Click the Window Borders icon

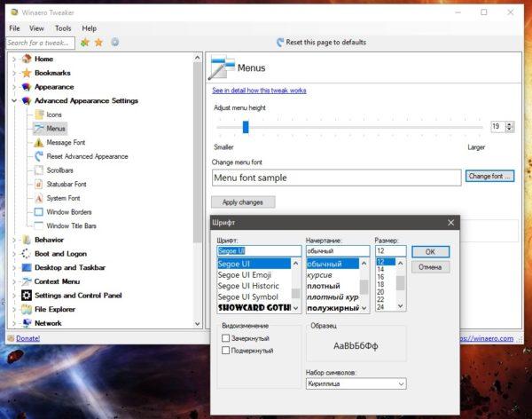[x=39, y=211]
